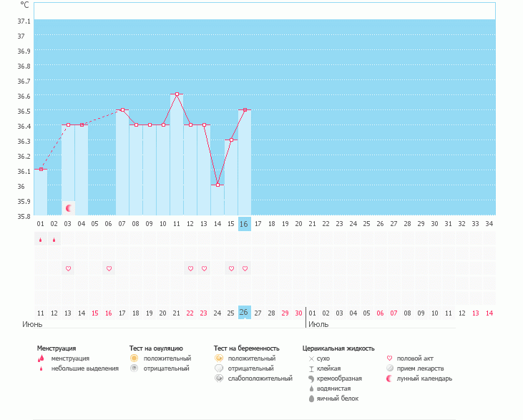Click the 'кремообразная' cervical fluid legend icon
The height and width of the screenshot is (420, 523).
[x=311, y=379]
